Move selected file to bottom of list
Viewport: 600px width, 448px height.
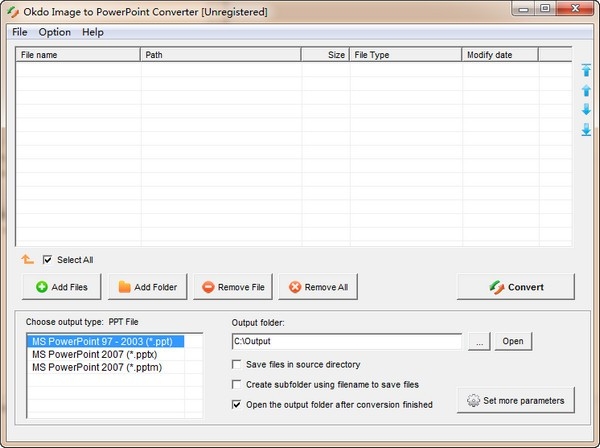coord(586,129)
